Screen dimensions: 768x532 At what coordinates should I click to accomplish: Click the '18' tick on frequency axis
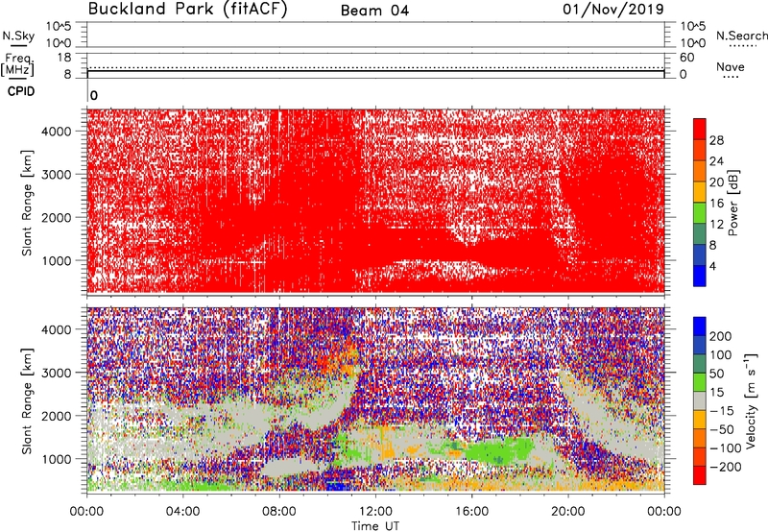click(64, 58)
